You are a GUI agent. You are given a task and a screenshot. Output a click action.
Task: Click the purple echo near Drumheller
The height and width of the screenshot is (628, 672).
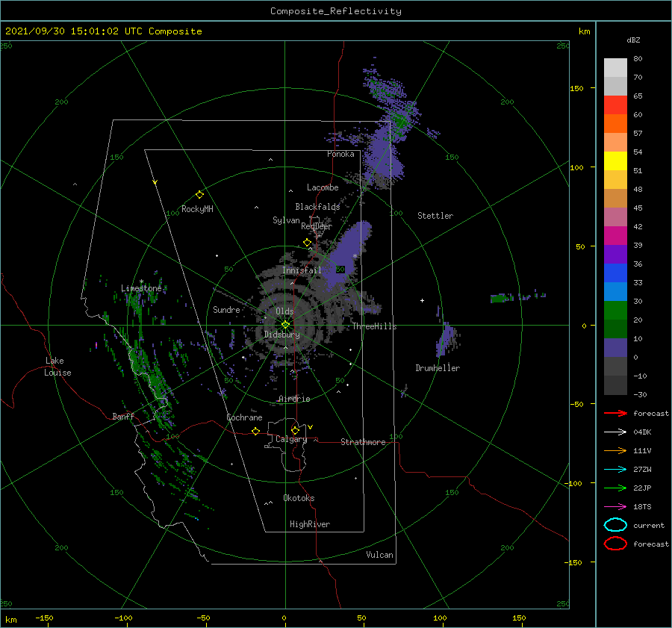[x=447, y=340]
